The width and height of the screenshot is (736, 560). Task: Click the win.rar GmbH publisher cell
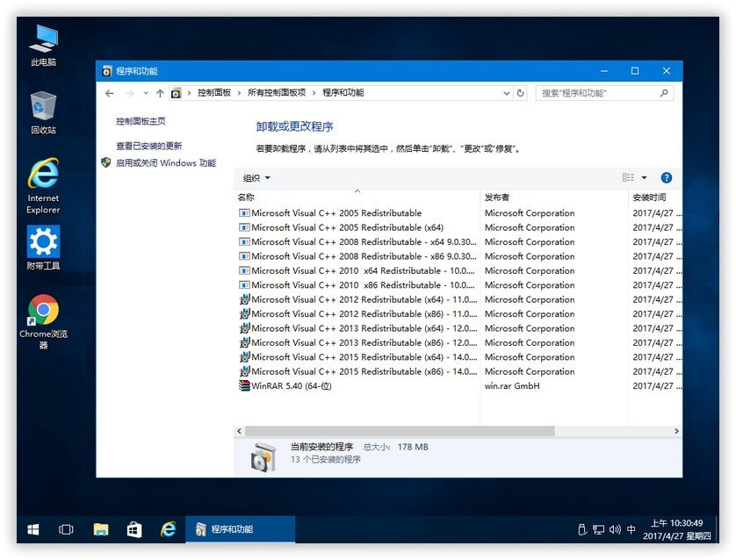[512, 386]
